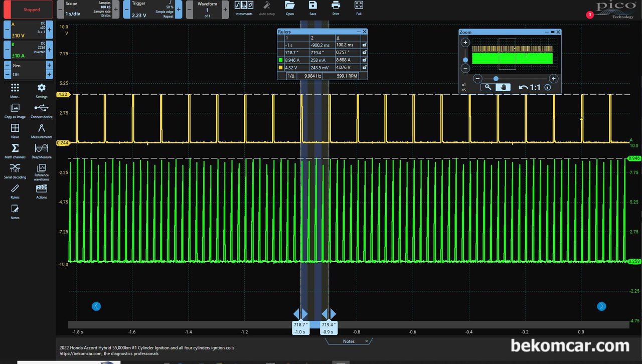642x364 pixels.
Task: Click the horizontal zoom minus button
Action: 478,79
